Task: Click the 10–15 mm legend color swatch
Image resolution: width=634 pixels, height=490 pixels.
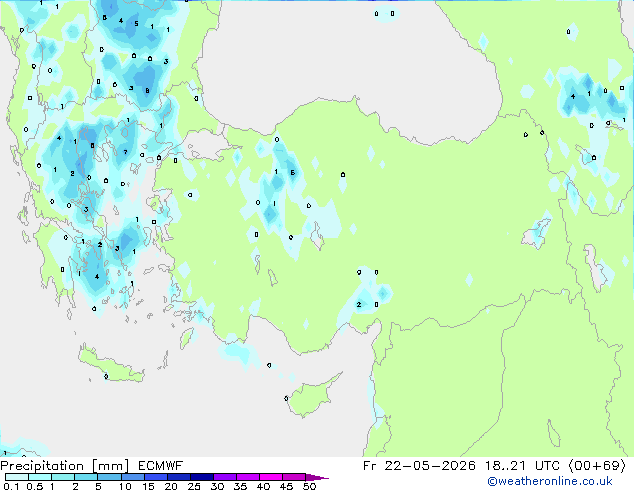Action: pyautogui.click(x=132, y=477)
